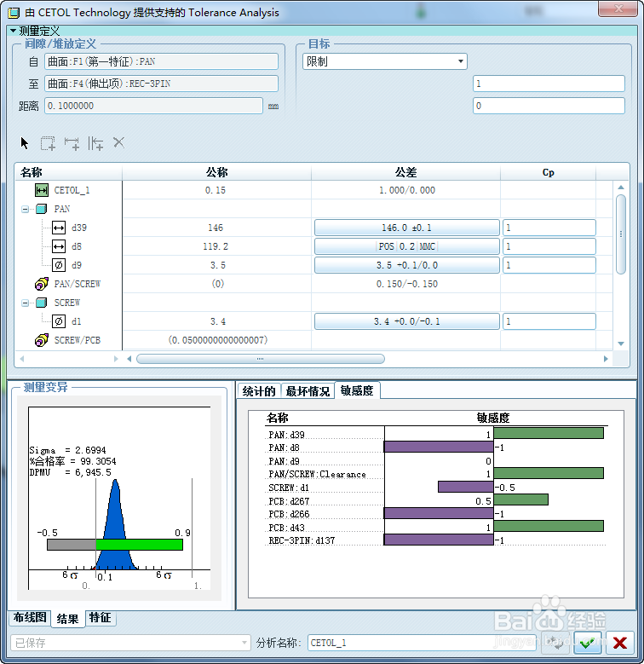Image resolution: width=644 pixels, height=664 pixels.
Task: Click the SCREW/PCB joint icon
Action: tap(42, 340)
